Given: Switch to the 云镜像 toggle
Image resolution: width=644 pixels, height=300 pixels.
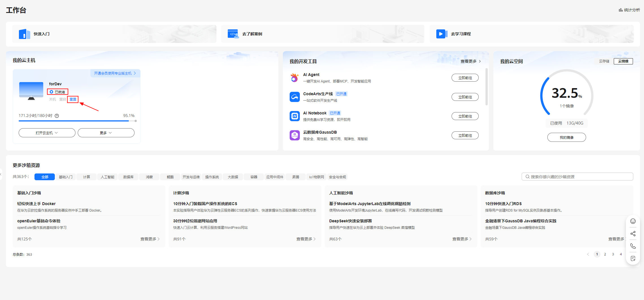Looking at the screenshot, I should pos(623,61).
